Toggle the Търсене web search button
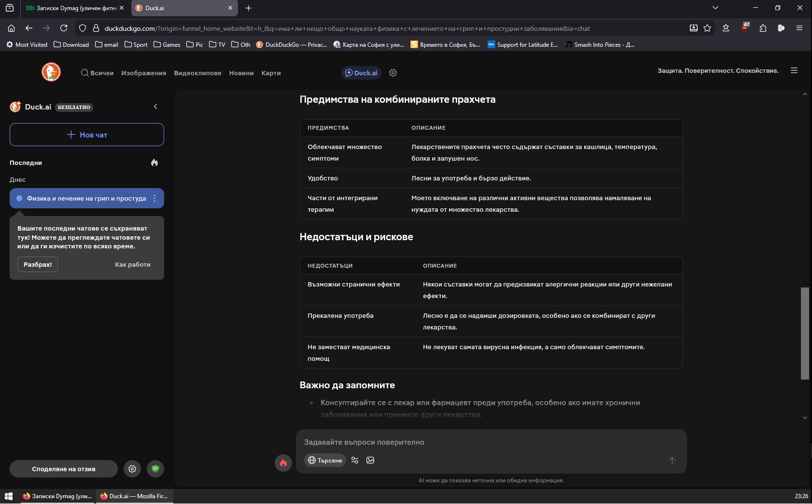The width and height of the screenshot is (812, 504). tap(325, 460)
